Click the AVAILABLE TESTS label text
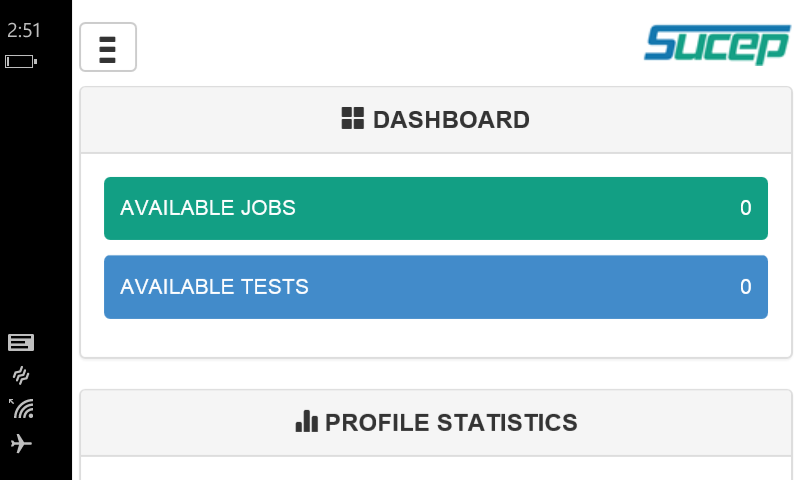 point(214,287)
